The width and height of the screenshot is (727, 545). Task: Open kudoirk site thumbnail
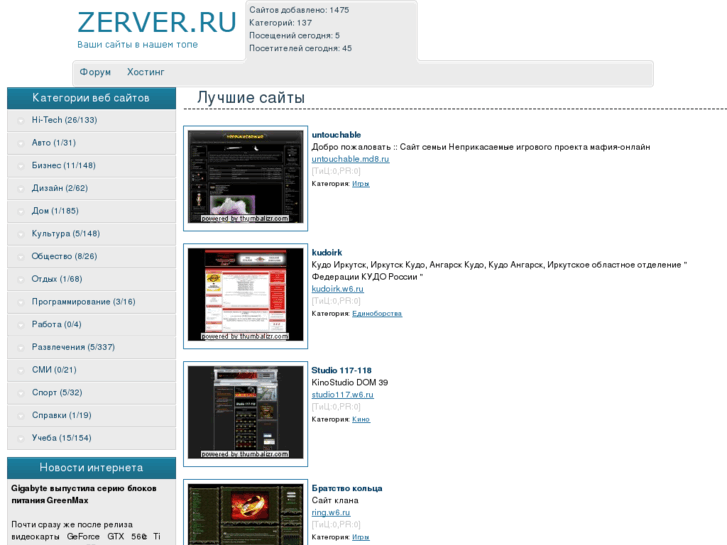point(245,296)
